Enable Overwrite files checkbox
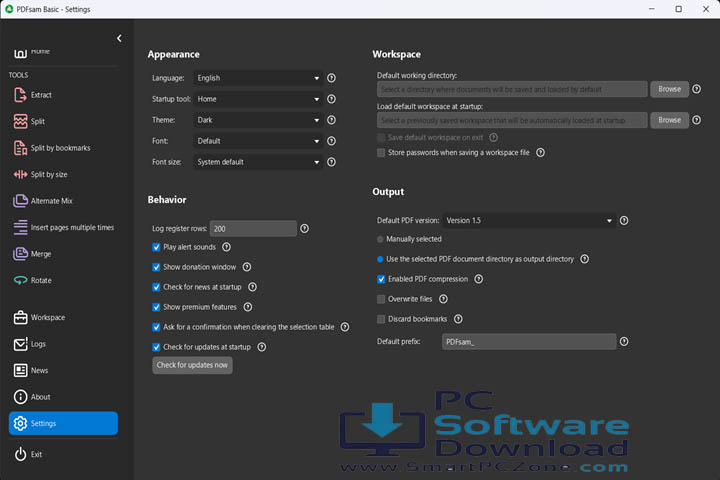This screenshot has width=720, height=480. pyautogui.click(x=381, y=299)
